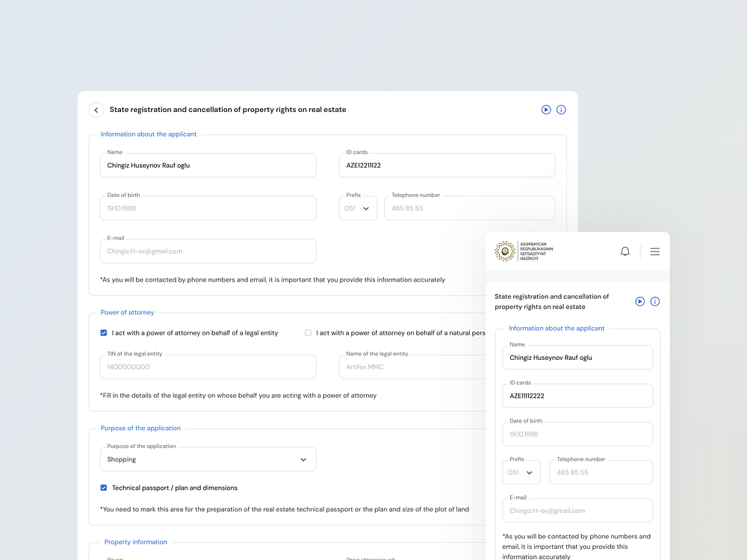Screen dimensions: 747x560
Task: Toggle Technical passport / plan and dimensions checkbox
Action: click(x=104, y=488)
